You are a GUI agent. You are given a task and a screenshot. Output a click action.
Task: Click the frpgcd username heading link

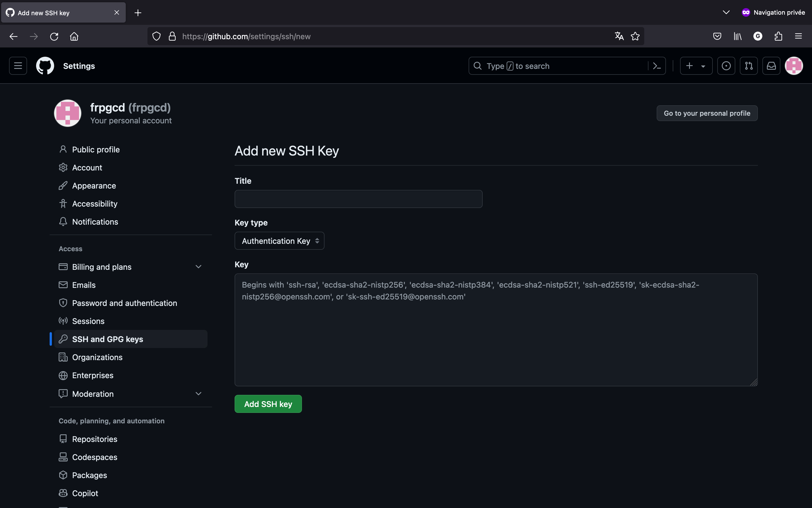(x=107, y=108)
